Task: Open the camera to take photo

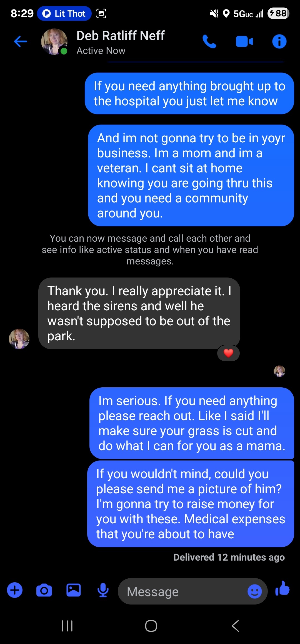Action: coord(44,590)
